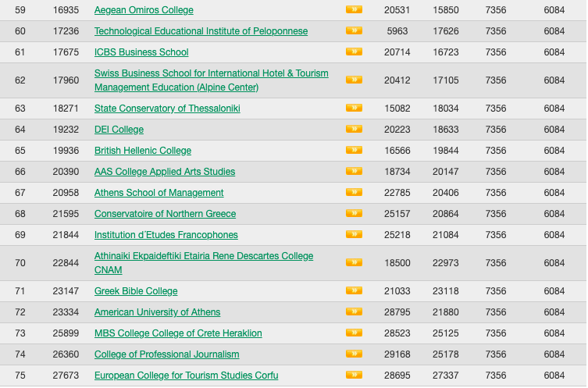This screenshot has width=588, height=388.
Task: Open European College for Tourism Studies Corfu
Action: point(187,376)
